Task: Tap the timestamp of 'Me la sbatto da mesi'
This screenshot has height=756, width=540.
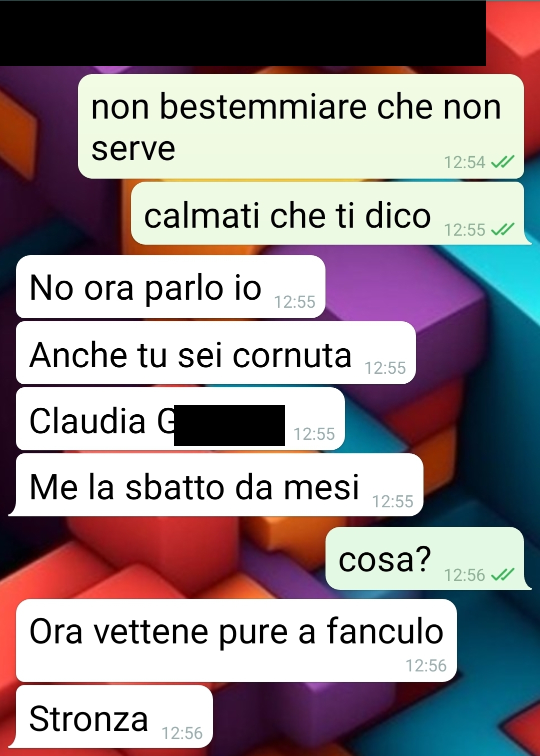Action: click(393, 501)
